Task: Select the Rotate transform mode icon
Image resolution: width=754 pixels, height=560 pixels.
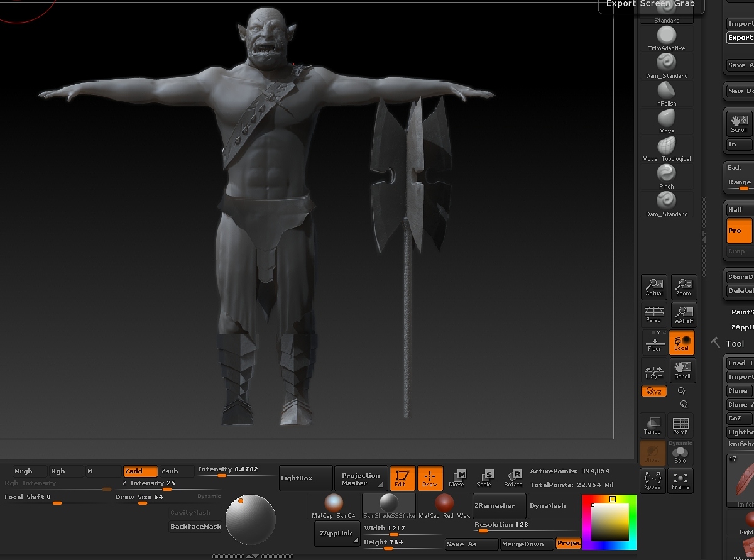Action: tap(513, 478)
